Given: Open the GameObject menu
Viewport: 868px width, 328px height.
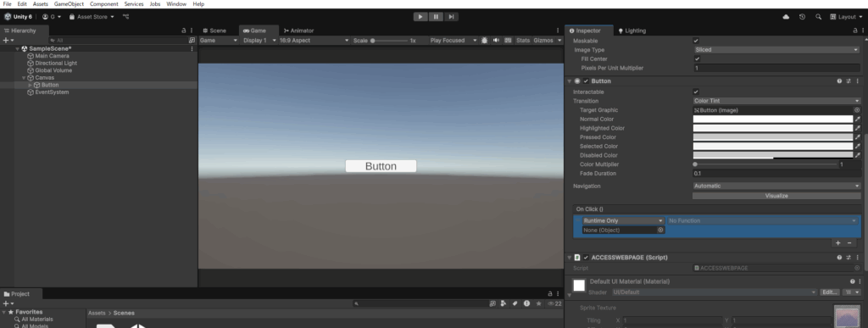Looking at the screenshot, I should click(x=69, y=4).
